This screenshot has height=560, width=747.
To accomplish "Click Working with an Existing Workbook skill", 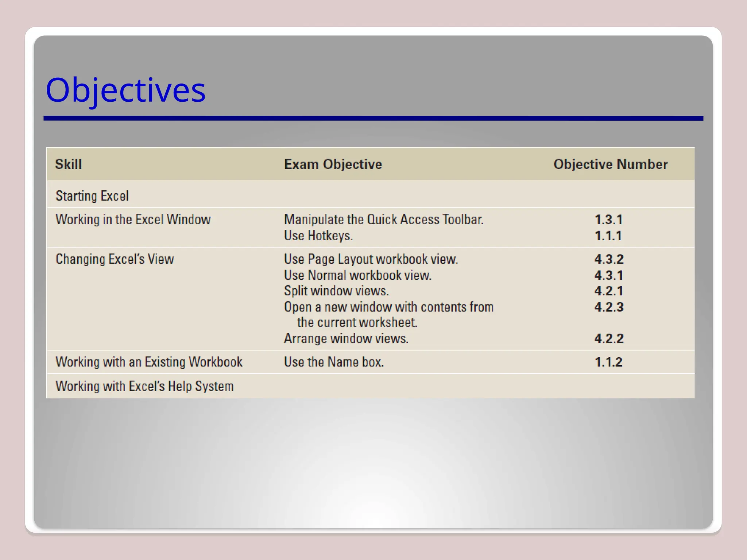I will tap(149, 362).
